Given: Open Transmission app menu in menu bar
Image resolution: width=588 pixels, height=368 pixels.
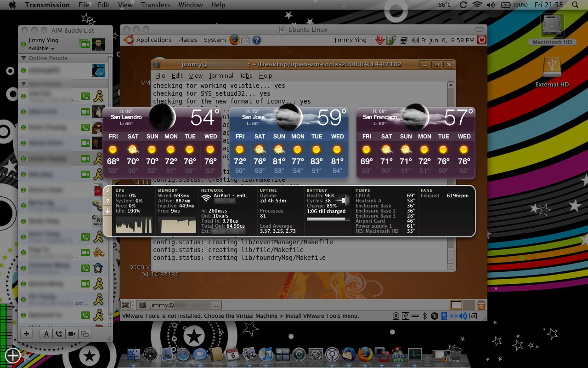Looking at the screenshot, I should click(47, 5).
